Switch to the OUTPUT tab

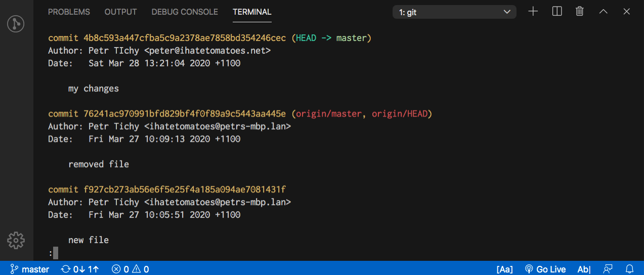pos(120,12)
